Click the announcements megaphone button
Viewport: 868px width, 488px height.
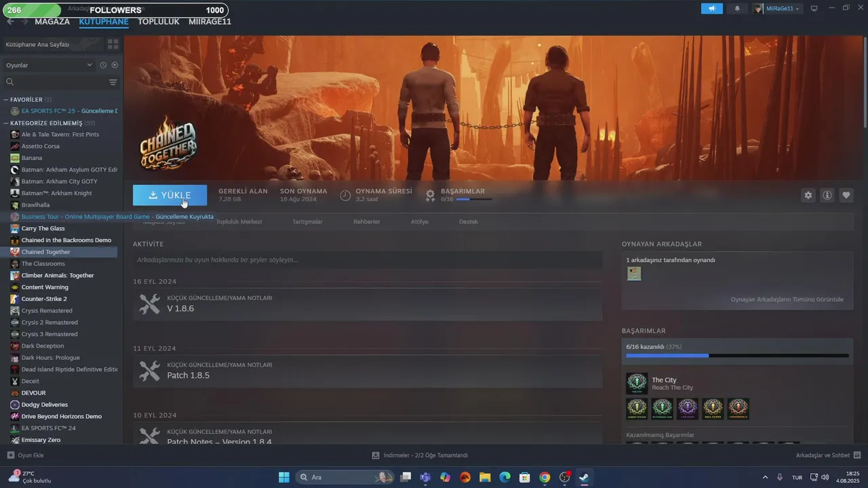pyautogui.click(x=712, y=8)
